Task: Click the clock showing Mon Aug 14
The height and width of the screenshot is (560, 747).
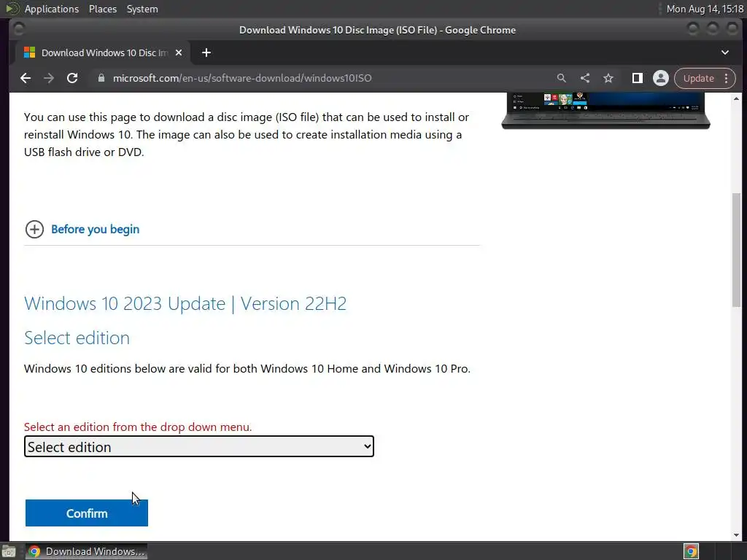Action: 705,9
